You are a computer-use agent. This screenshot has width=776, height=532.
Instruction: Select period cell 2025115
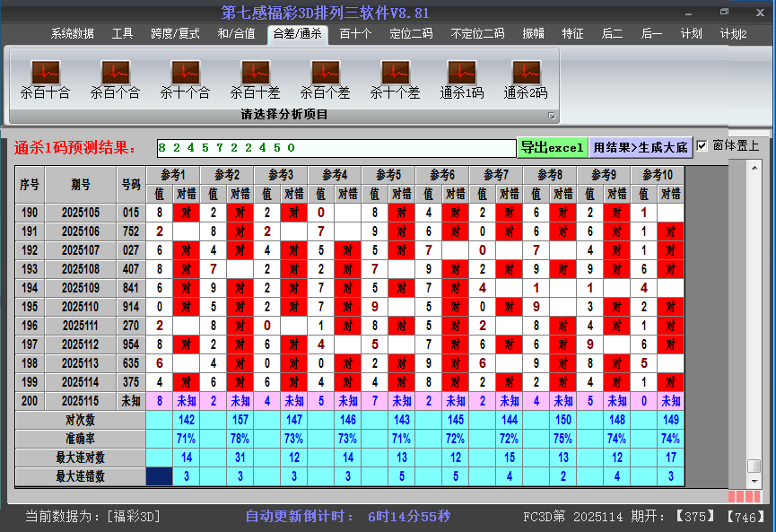[x=81, y=401]
